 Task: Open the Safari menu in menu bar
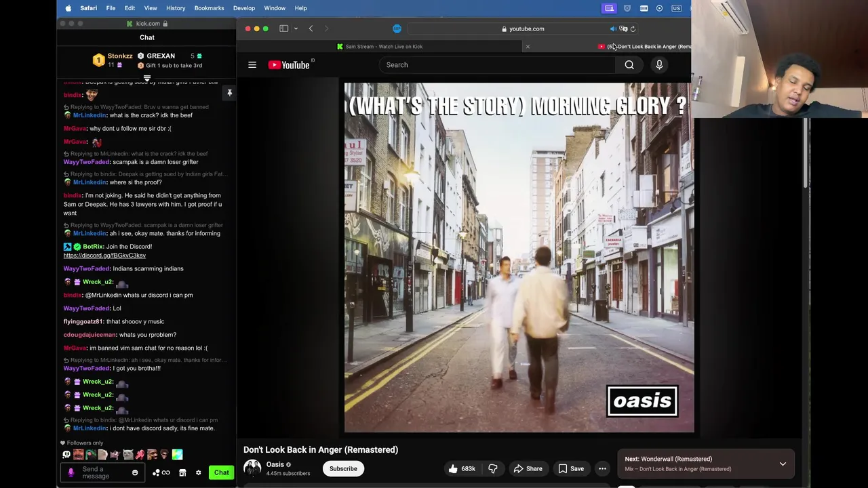point(88,8)
